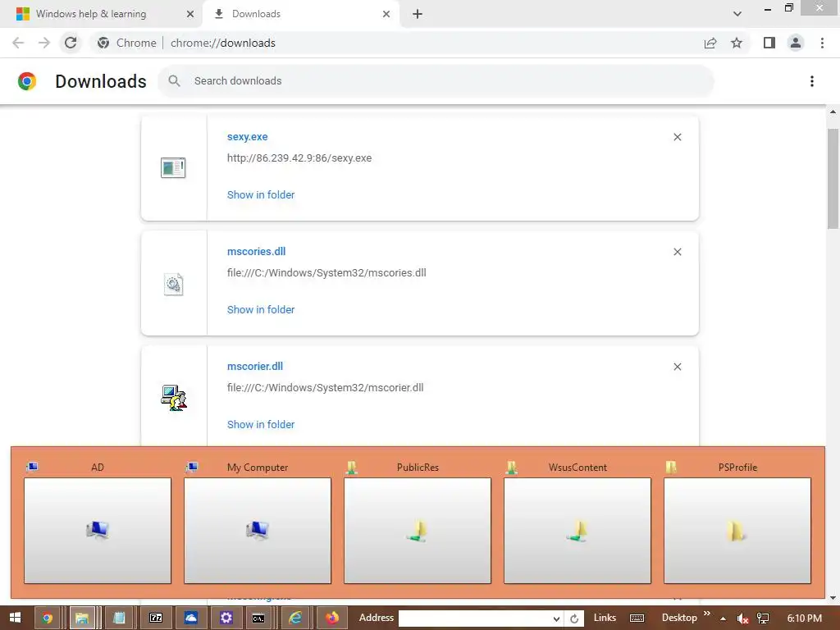
Task: Click the mscorier.dll file path text
Action: point(325,387)
